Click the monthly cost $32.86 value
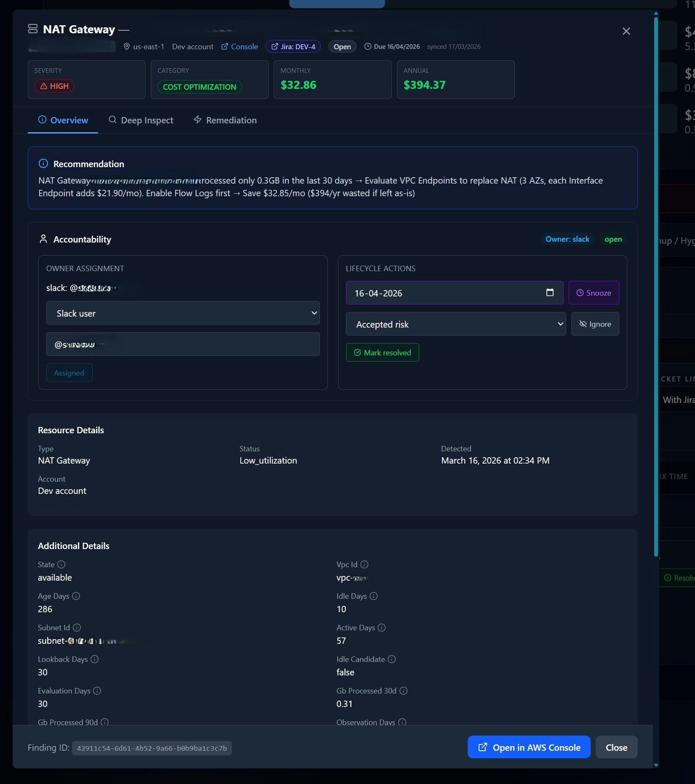This screenshot has width=695, height=784. pyautogui.click(x=298, y=85)
